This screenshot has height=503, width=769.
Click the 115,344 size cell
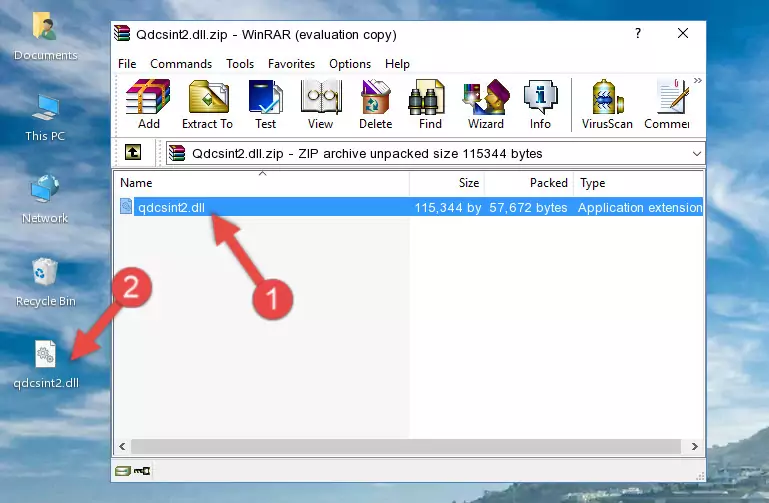[448, 207]
